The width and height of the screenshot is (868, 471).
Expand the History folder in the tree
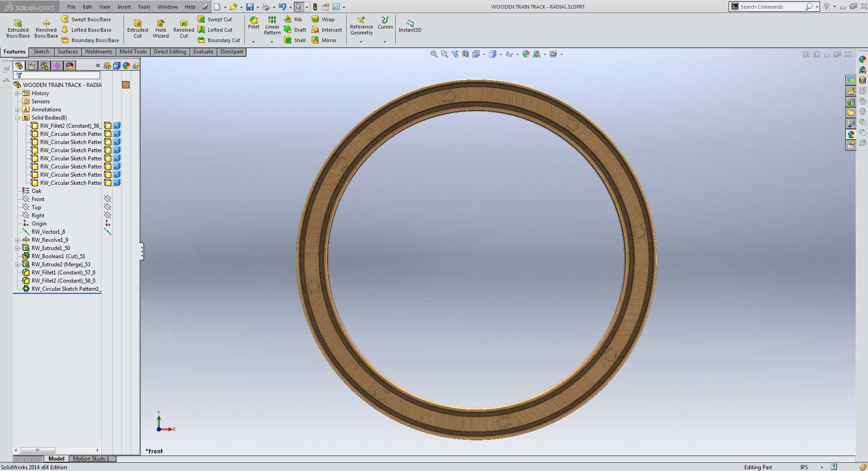[18, 93]
